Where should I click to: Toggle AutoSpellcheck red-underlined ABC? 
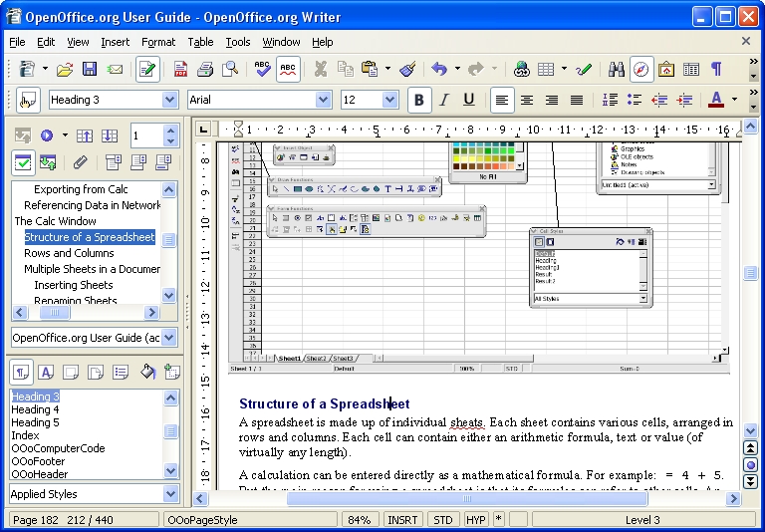(x=289, y=70)
